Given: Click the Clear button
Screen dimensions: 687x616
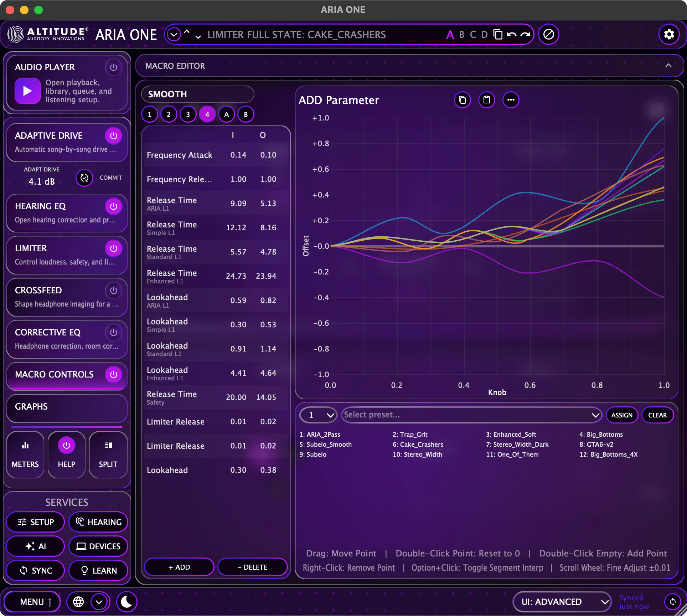Looking at the screenshot, I should 657,415.
